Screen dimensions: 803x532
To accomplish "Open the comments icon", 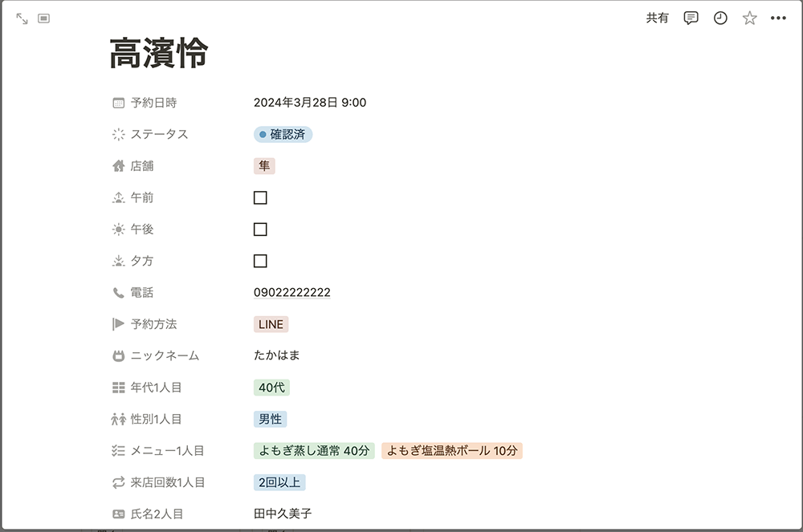I will (691, 18).
